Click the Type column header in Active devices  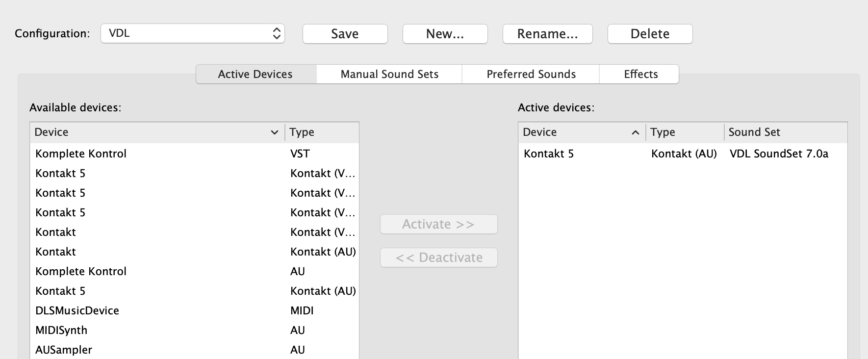(685, 132)
